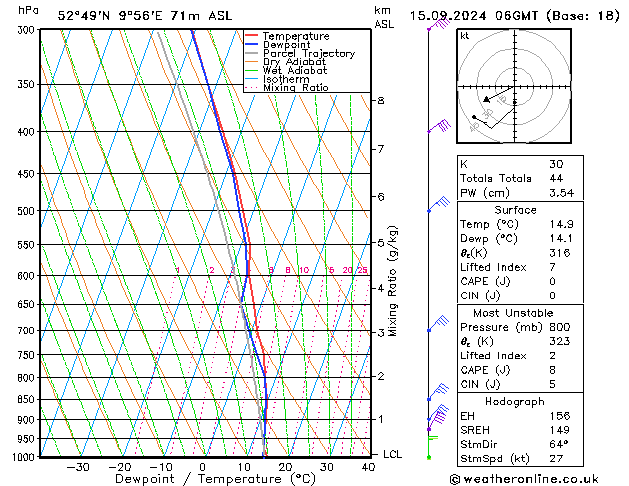Viewport: 629px width, 486px height.
Task: Click the surface theta-e value 316
Action: click(x=560, y=253)
